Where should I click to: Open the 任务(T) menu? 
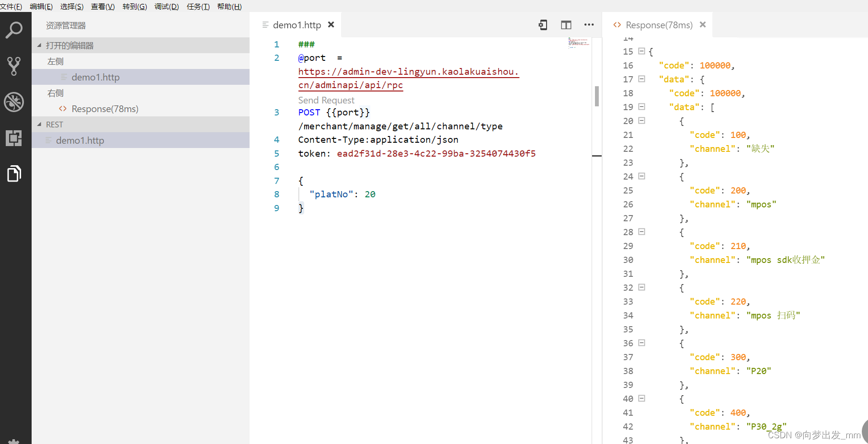click(x=198, y=6)
